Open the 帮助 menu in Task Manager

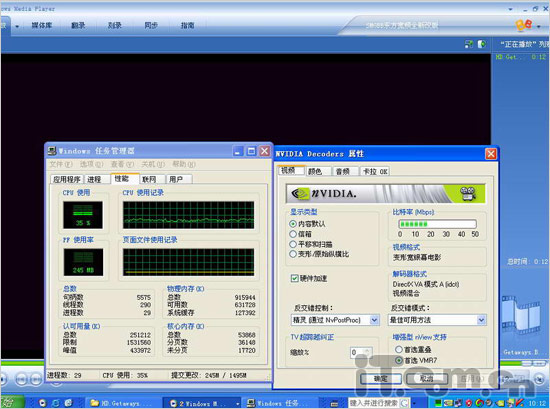183,164
